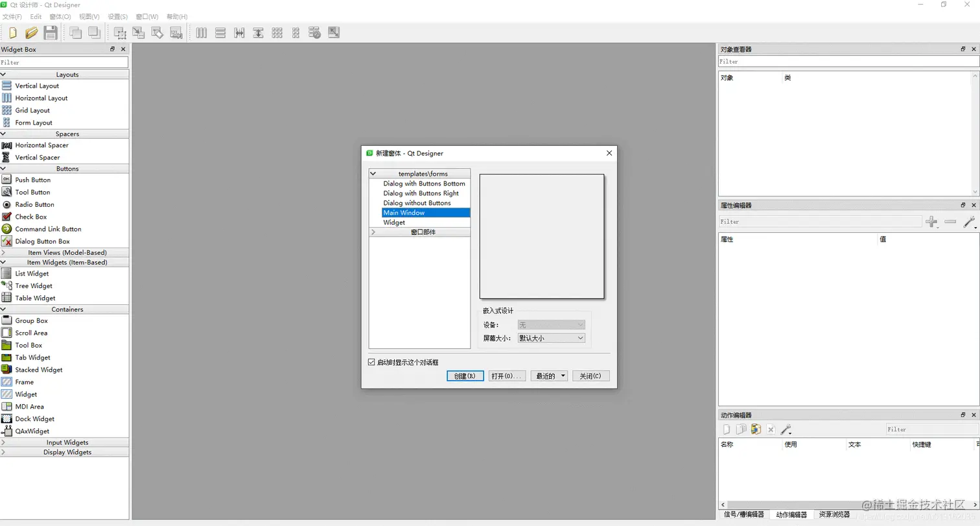Open the 窗体(O) menu
This screenshot has width=980, height=526.
coord(60,16)
